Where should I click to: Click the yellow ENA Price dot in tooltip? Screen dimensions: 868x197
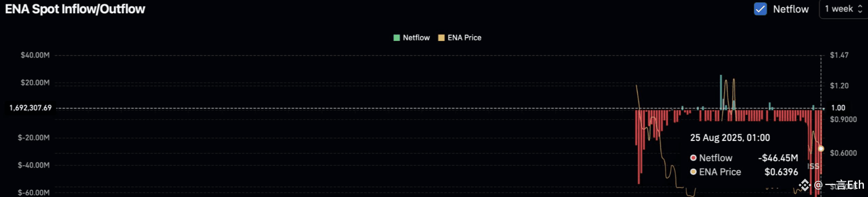(693, 172)
